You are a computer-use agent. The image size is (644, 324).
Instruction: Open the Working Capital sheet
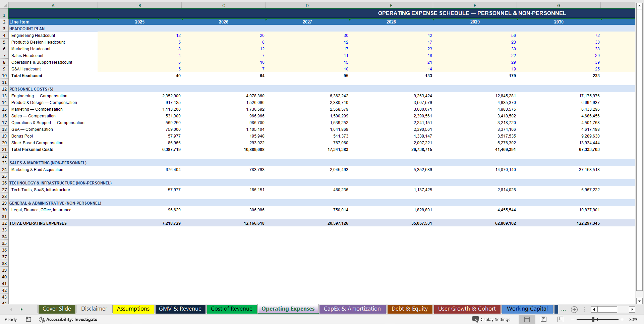pos(527,309)
